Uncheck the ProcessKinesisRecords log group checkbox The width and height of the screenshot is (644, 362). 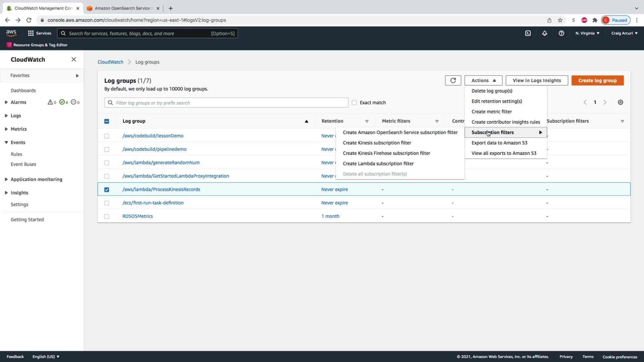click(x=107, y=189)
